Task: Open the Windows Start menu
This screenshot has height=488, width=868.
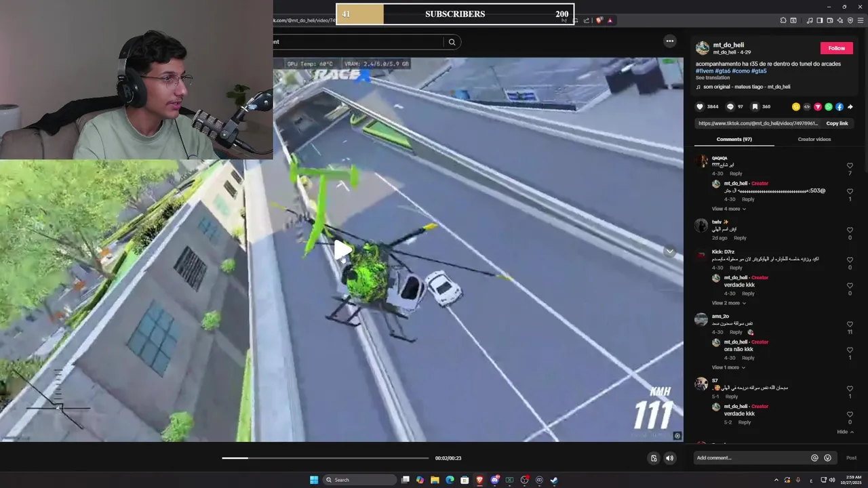Action: pos(314,480)
